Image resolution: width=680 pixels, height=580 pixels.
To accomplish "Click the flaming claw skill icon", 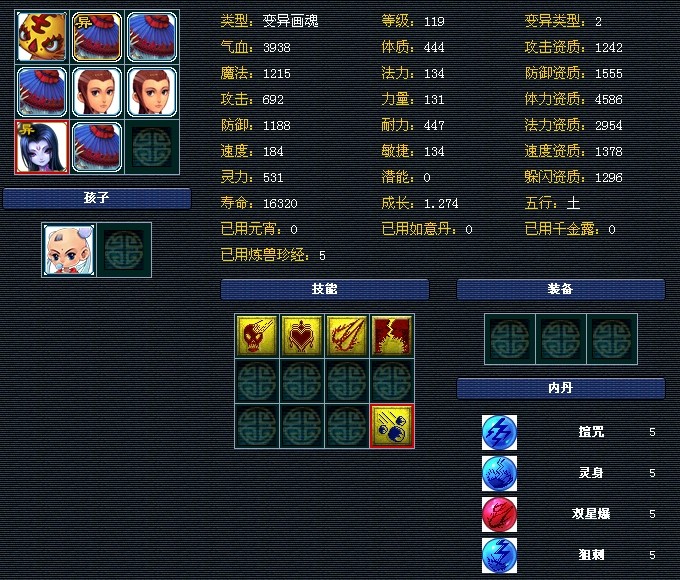I will click(347, 336).
